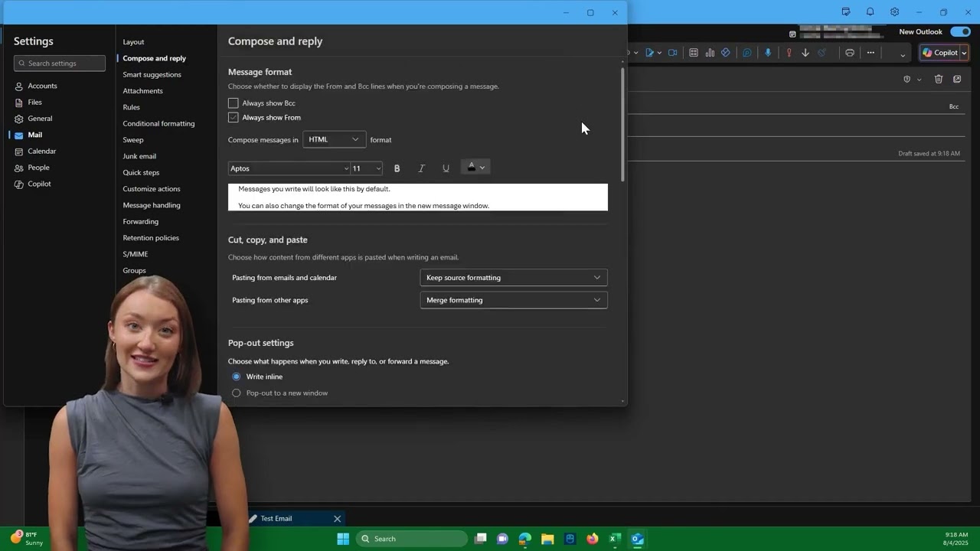The width and height of the screenshot is (980, 551).
Task: Open Firefox from the taskbar
Action: 592,539
